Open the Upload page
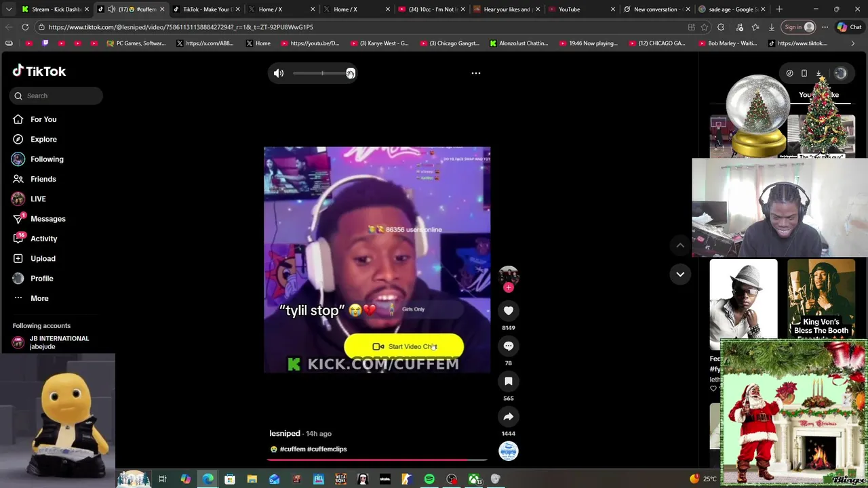Screen dimensions: 868x488 pyautogui.click(x=43, y=258)
